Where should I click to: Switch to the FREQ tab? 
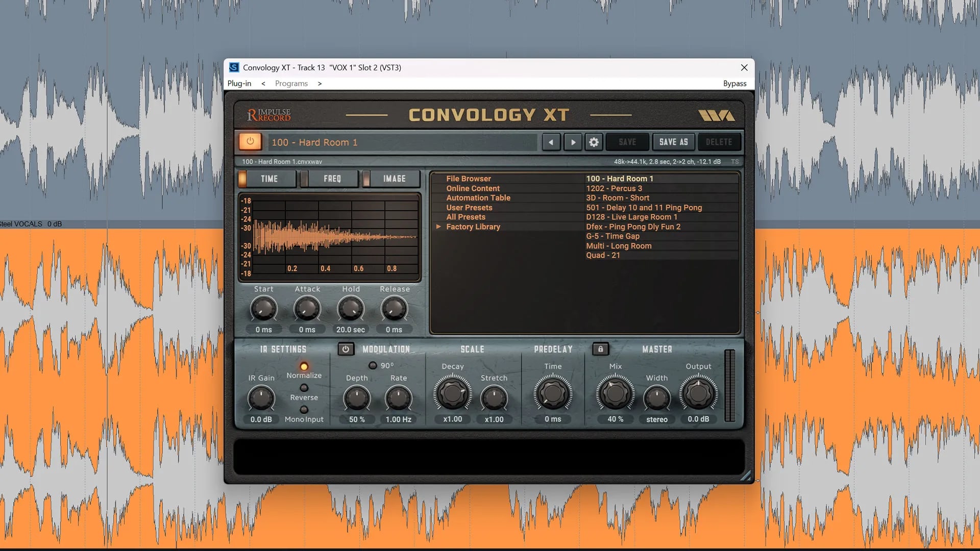[x=332, y=179]
